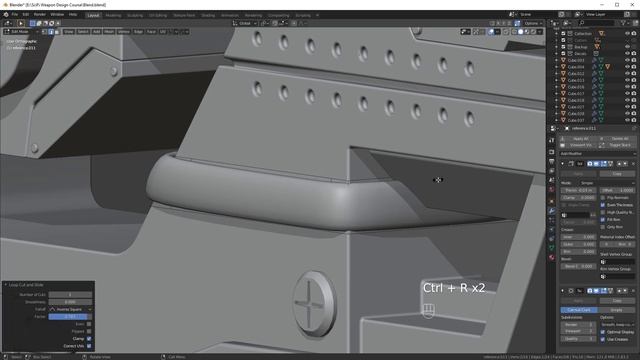Switch to the Modeling workspace tab

pyautogui.click(x=113, y=15)
